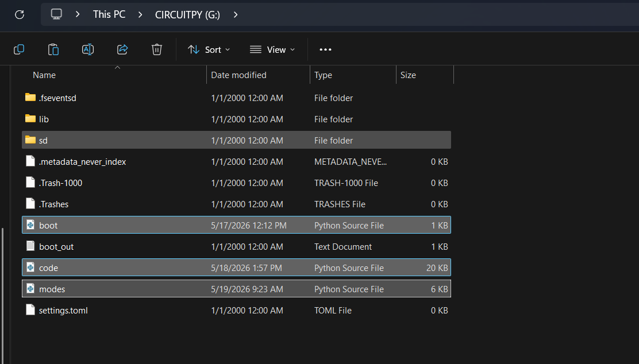Click the sd folder icon

(30, 140)
